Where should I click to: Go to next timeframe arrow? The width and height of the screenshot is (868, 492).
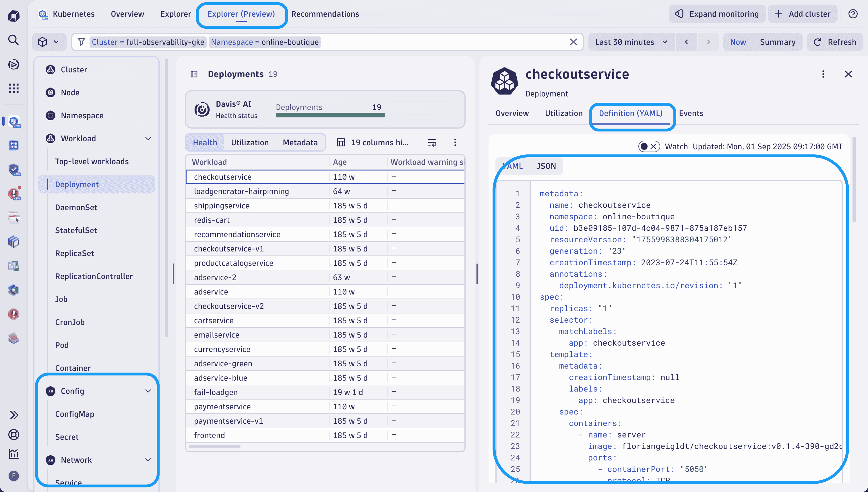708,42
